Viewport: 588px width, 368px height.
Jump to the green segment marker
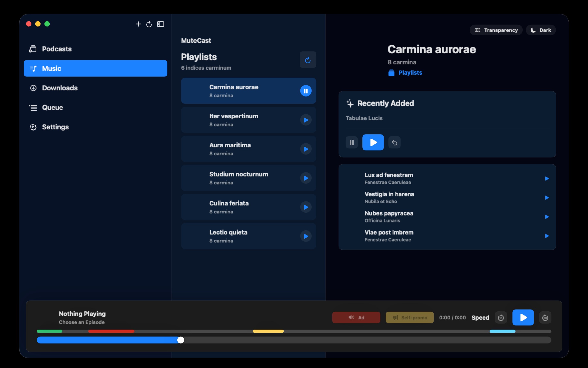[50, 331]
